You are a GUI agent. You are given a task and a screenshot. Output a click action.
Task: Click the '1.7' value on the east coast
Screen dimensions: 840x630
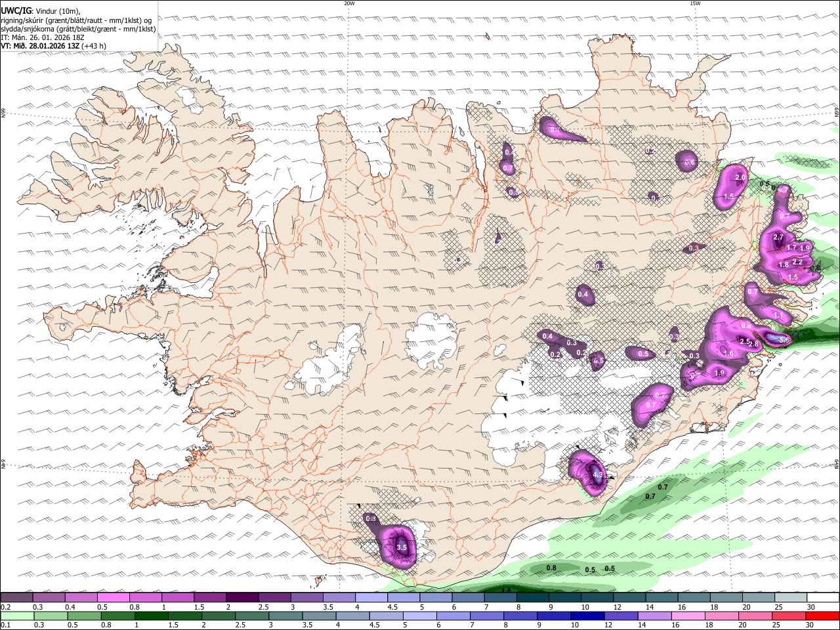coord(791,247)
